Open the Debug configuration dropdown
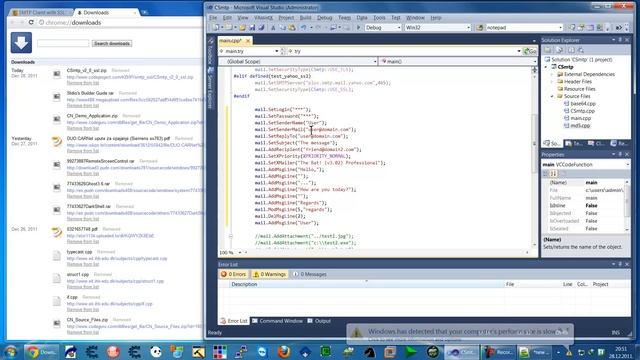640x360 pixels. point(399,28)
